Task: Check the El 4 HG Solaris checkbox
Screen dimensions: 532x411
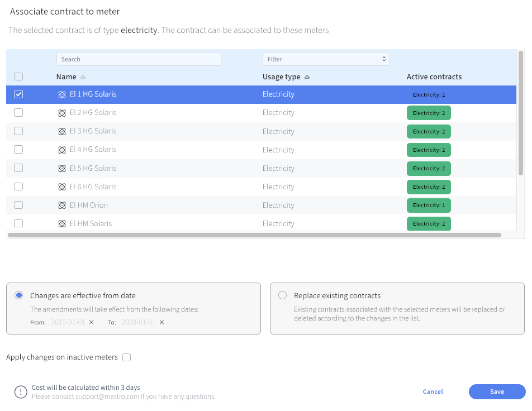Action: click(18, 150)
